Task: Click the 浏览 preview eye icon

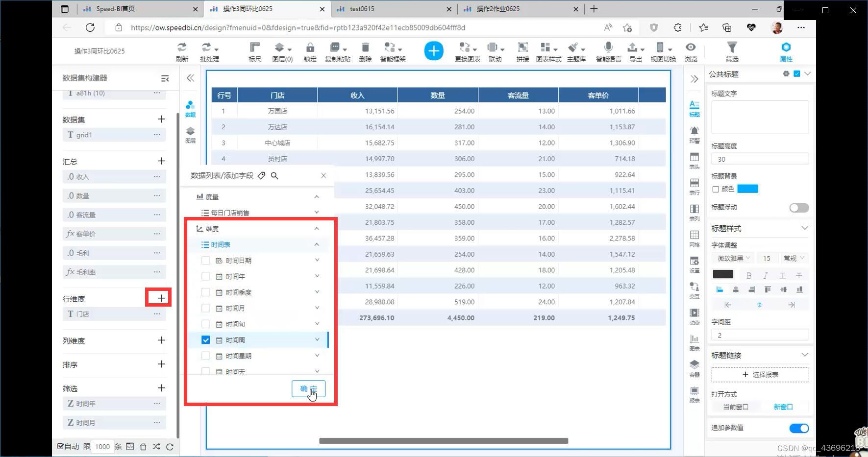Action: tap(691, 51)
